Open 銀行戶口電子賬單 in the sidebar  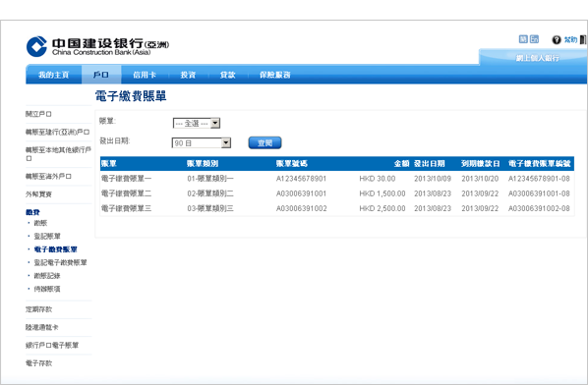click(x=52, y=346)
